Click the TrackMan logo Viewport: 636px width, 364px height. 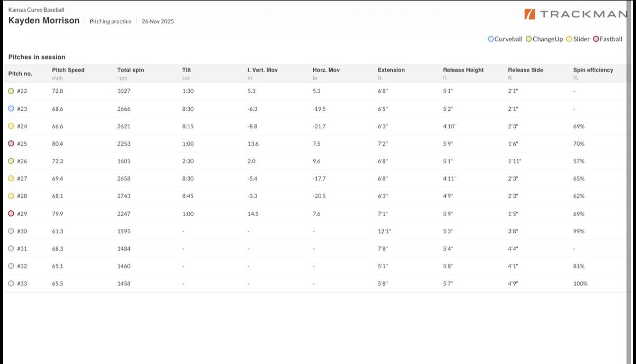(576, 14)
